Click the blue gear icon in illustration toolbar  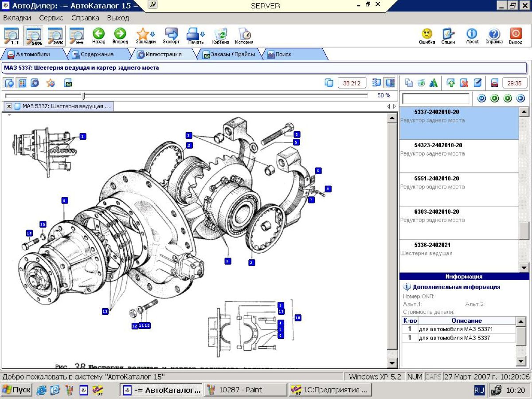(35, 83)
